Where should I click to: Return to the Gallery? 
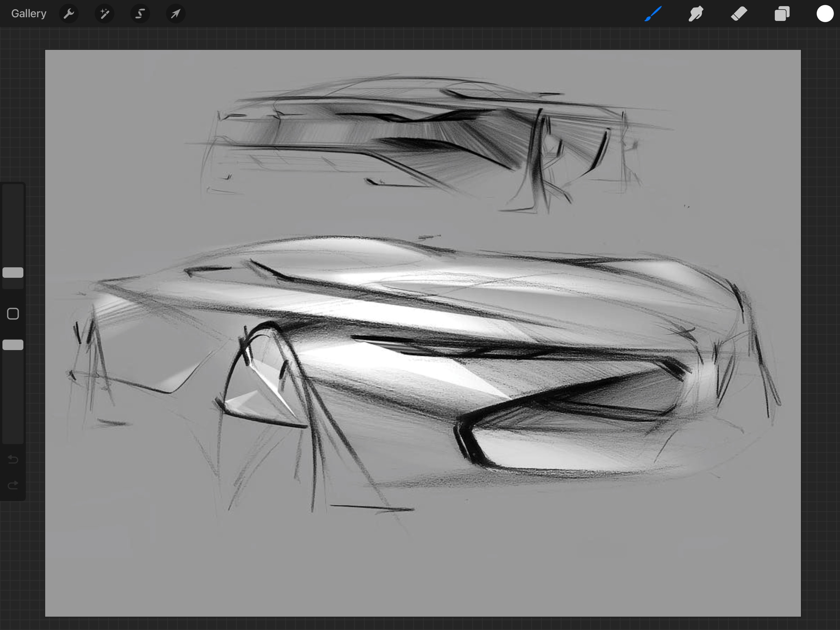(x=29, y=14)
